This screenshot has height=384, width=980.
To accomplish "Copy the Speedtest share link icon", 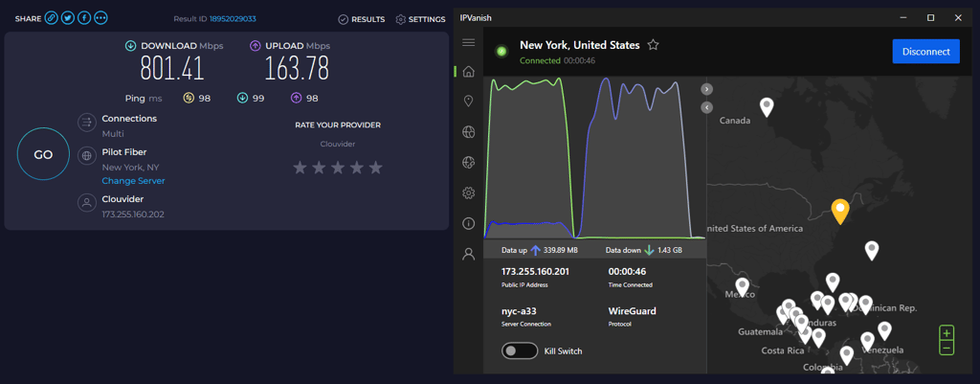I will coord(52,19).
